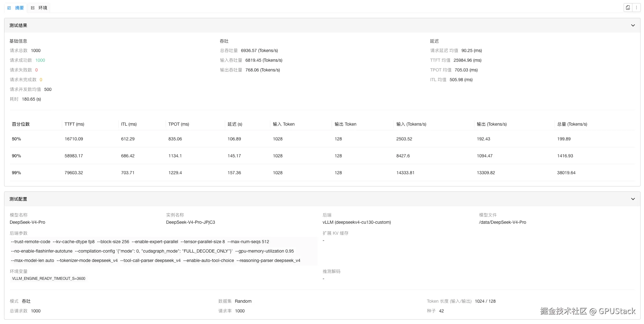Screen dimensions: 644x324
Task: Click 输出吞吐量 value 768.06 (Tokens/s)
Action: (x=262, y=70)
